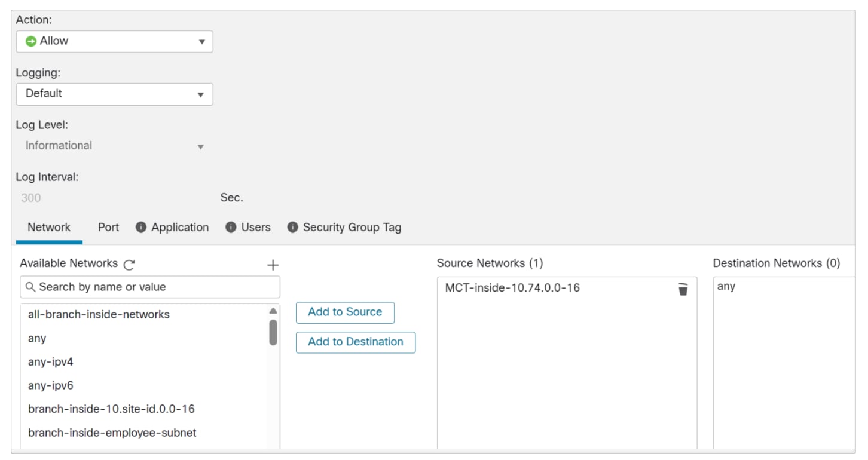The width and height of the screenshot is (868, 460).
Task: Click the info icon beside Security Group Tag
Action: point(292,228)
